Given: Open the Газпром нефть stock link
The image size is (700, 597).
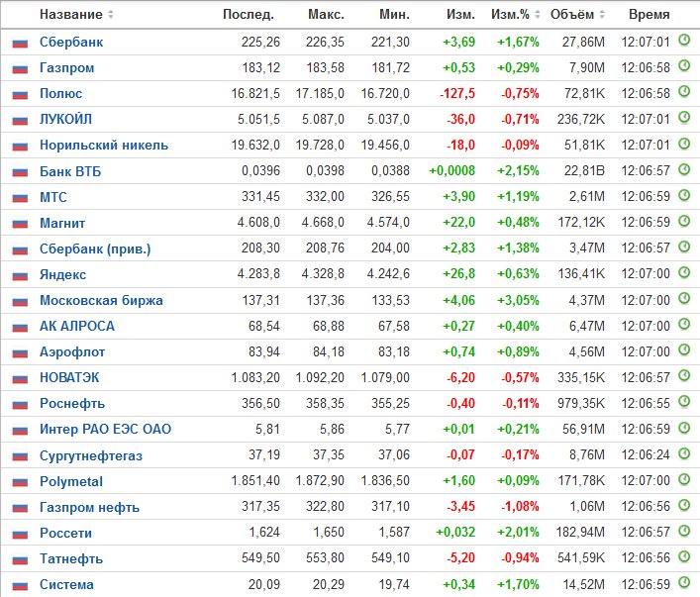Looking at the screenshot, I should [89, 507].
